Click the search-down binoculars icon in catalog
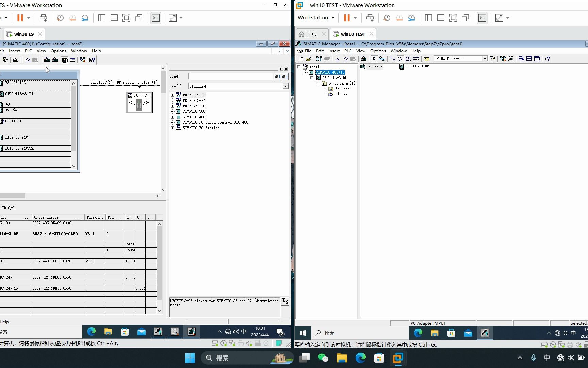The height and width of the screenshot is (368, 588). (285, 77)
